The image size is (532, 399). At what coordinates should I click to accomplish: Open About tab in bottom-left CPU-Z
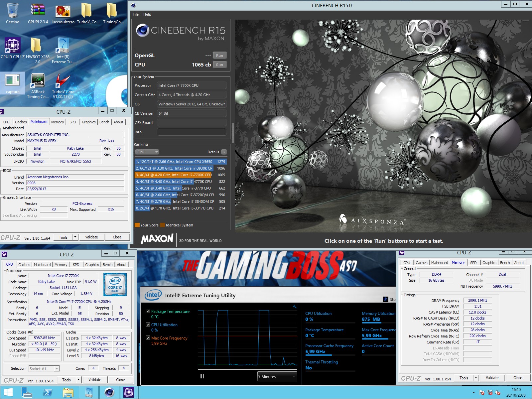coord(122,265)
